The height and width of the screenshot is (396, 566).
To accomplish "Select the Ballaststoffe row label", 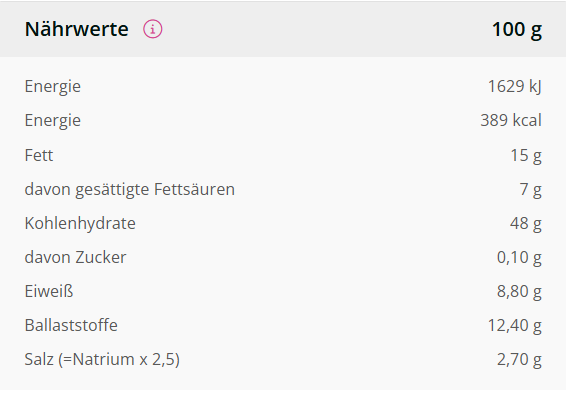I will (71, 325).
